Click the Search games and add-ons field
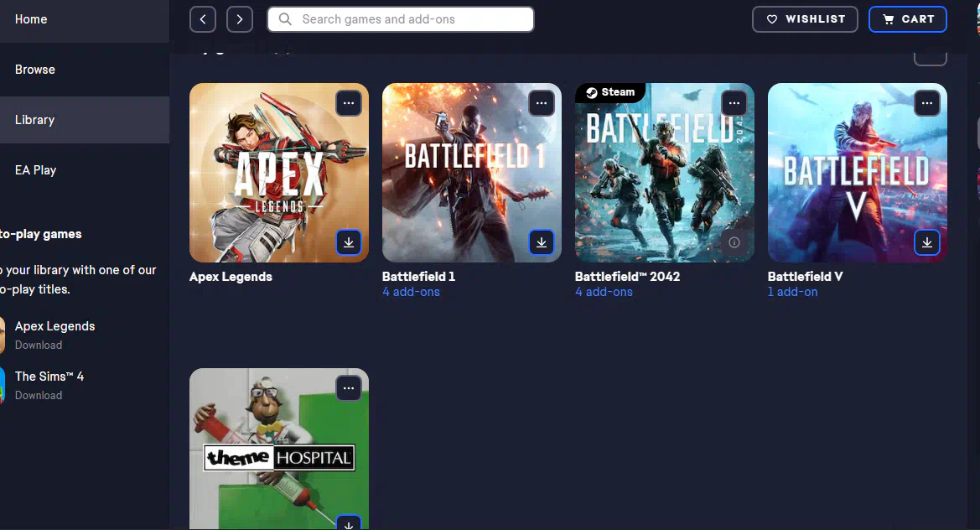Screen dimensions: 980x530 [x=401, y=19]
